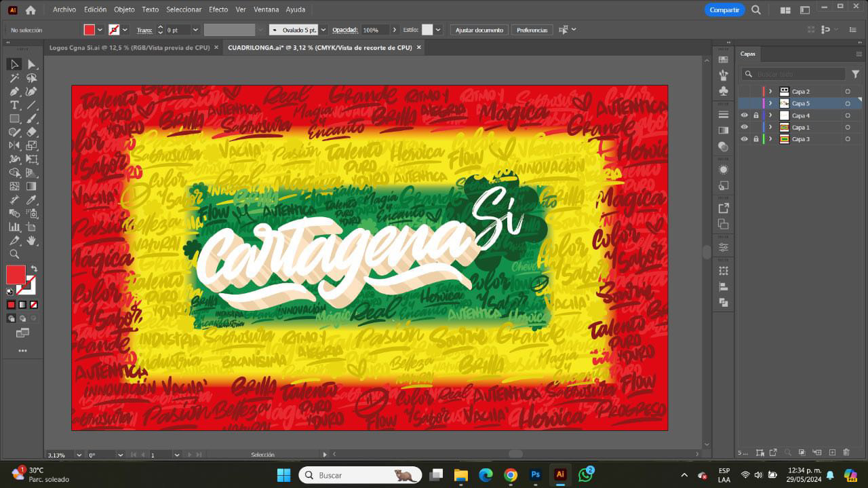Select the Hand tool
868x488 pixels.
(31, 240)
